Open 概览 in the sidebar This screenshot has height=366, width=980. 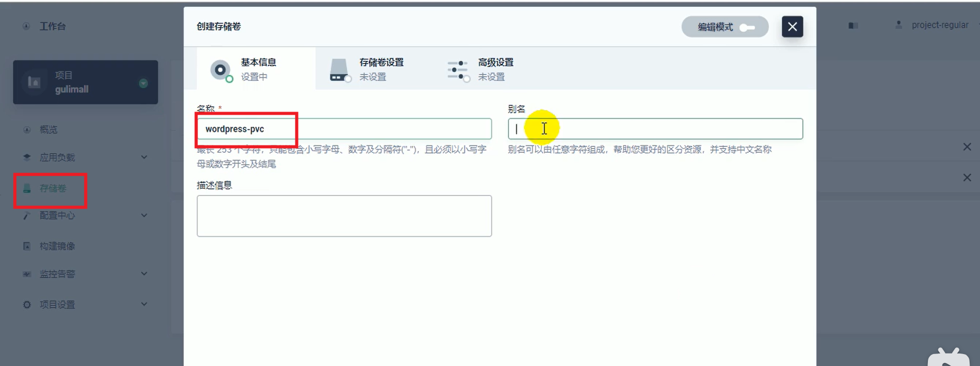pyautogui.click(x=48, y=129)
